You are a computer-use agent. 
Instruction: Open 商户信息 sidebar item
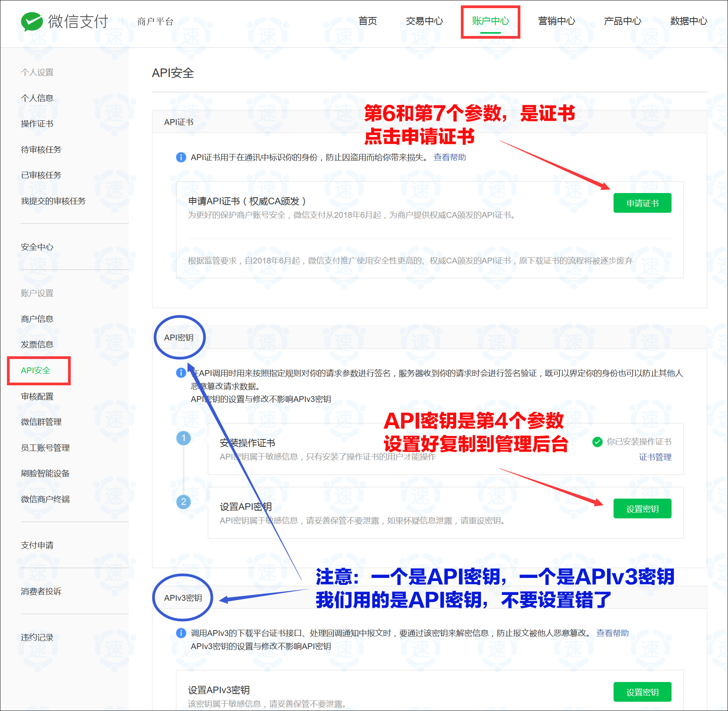[x=37, y=319]
